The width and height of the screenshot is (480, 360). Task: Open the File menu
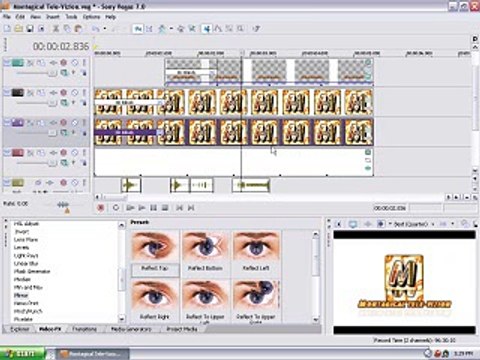[7, 17]
